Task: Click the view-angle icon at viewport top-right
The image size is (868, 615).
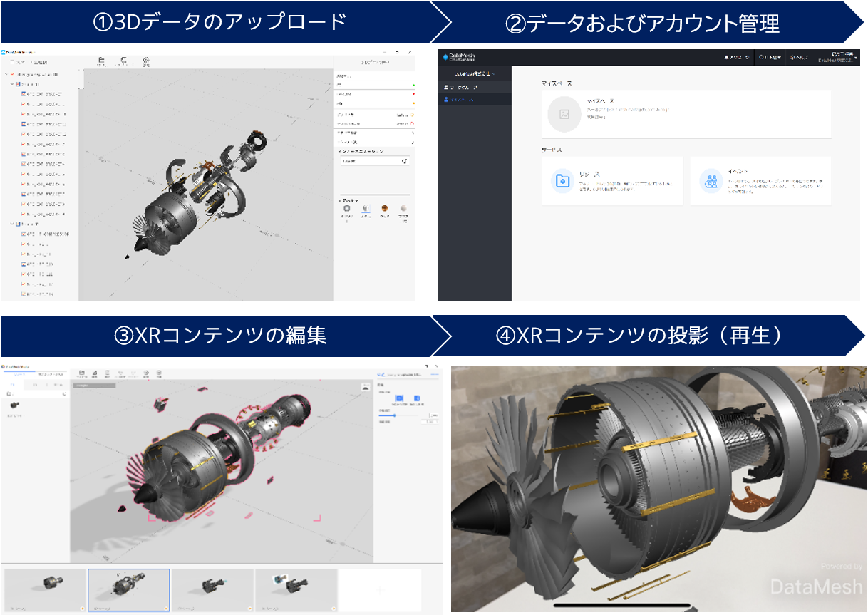Action: 366,387
